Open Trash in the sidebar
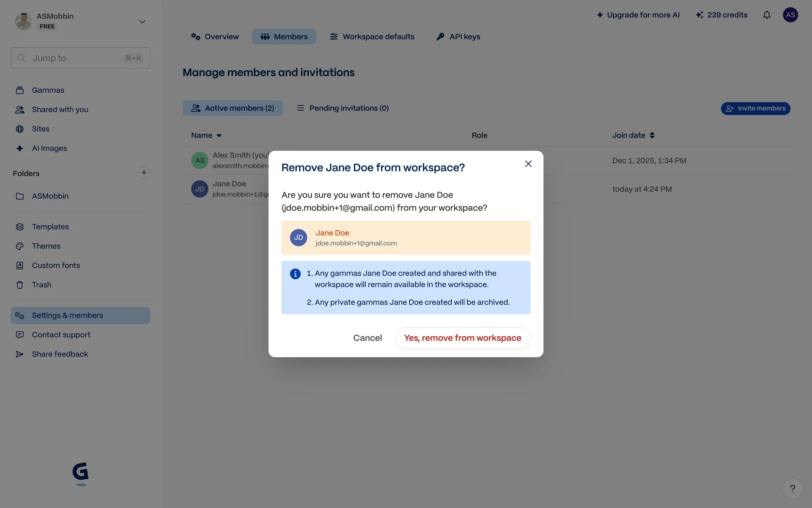This screenshot has height=508, width=812. 41,285
